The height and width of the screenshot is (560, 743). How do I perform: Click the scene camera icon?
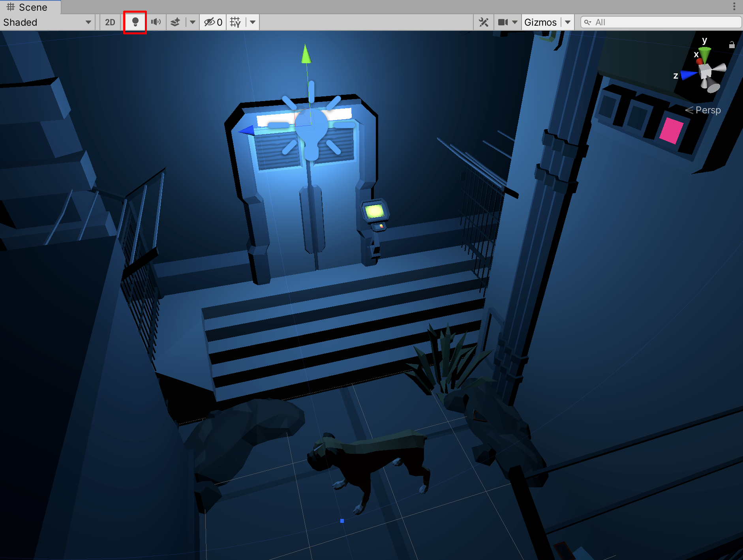pyautogui.click(x=503, y=22)
